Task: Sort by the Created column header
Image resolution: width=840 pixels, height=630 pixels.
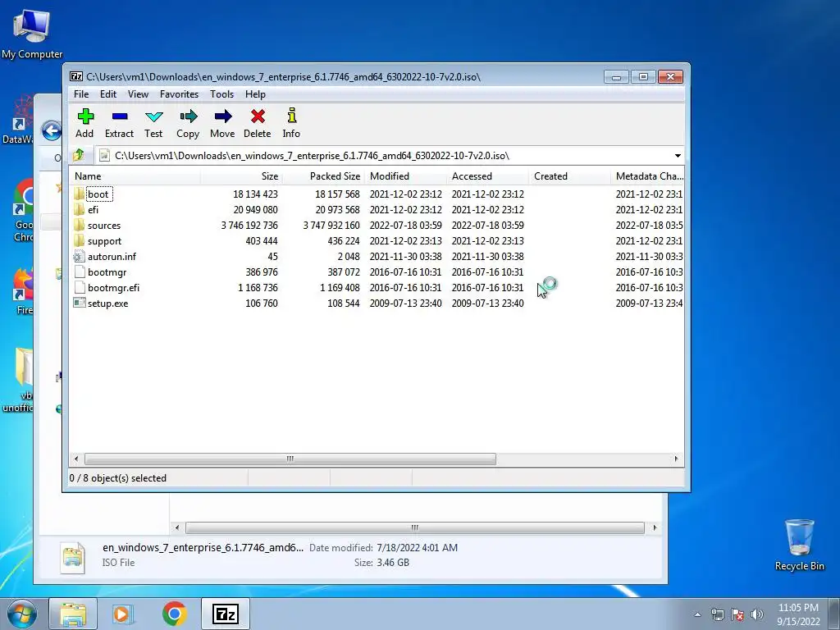Action: coord(569,176)
